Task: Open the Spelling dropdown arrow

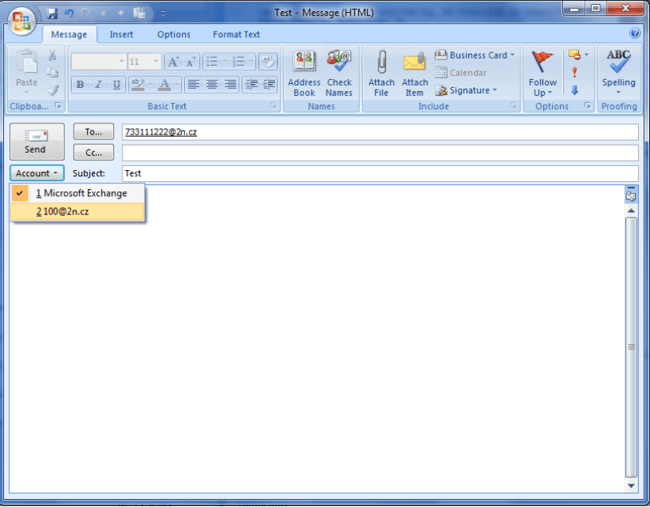Action: (618, 93)
